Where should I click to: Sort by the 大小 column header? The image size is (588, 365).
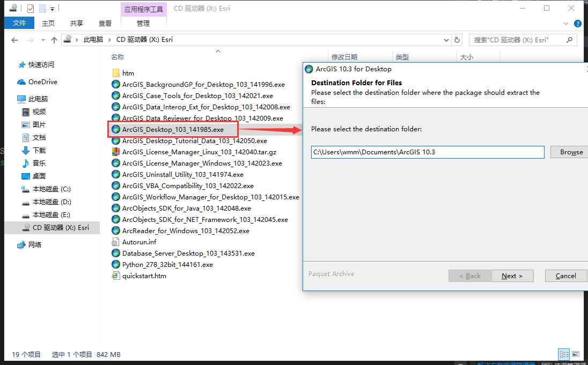click(467, 57)
